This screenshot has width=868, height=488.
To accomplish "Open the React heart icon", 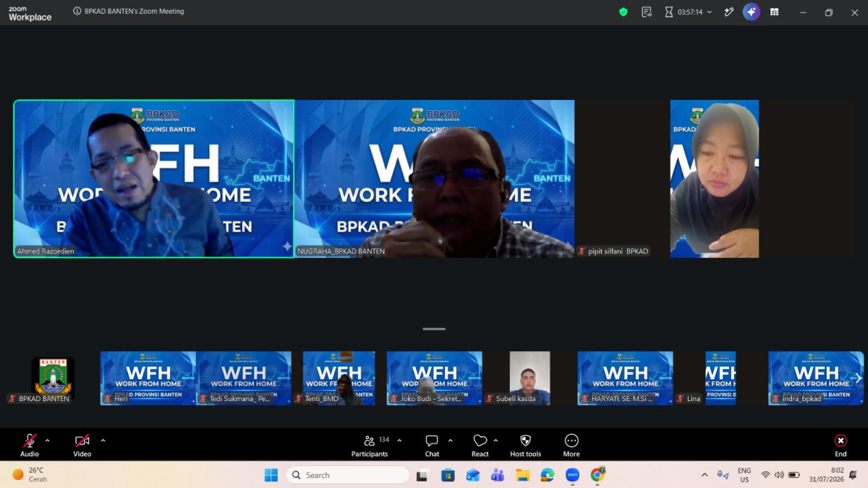I will [x=480, y=445].
